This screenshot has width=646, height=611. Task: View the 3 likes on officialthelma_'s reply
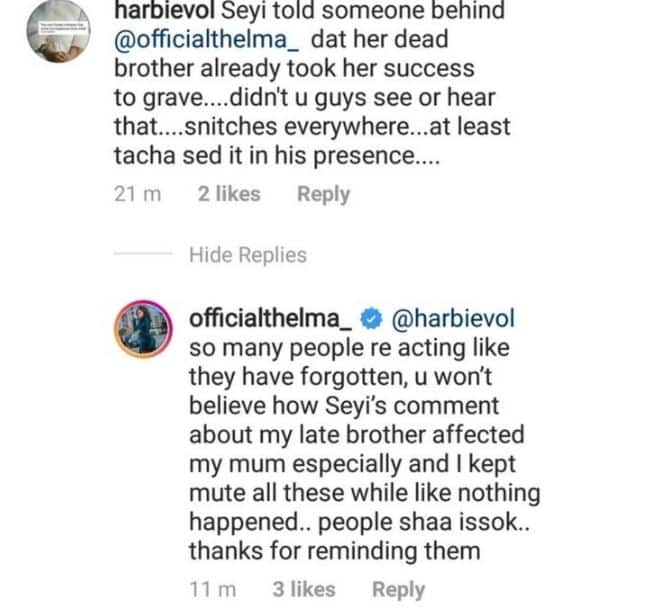coord(304,590)
